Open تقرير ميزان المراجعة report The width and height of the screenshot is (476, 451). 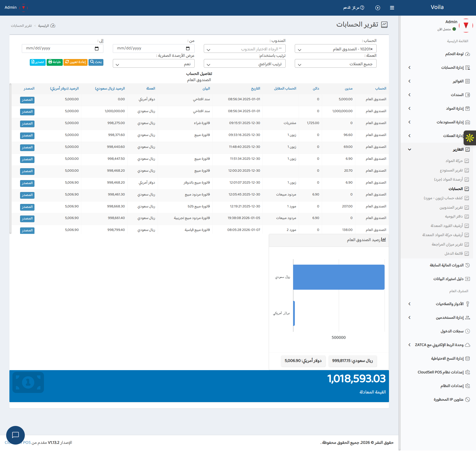pyautogui.click(x=450, y=244)
